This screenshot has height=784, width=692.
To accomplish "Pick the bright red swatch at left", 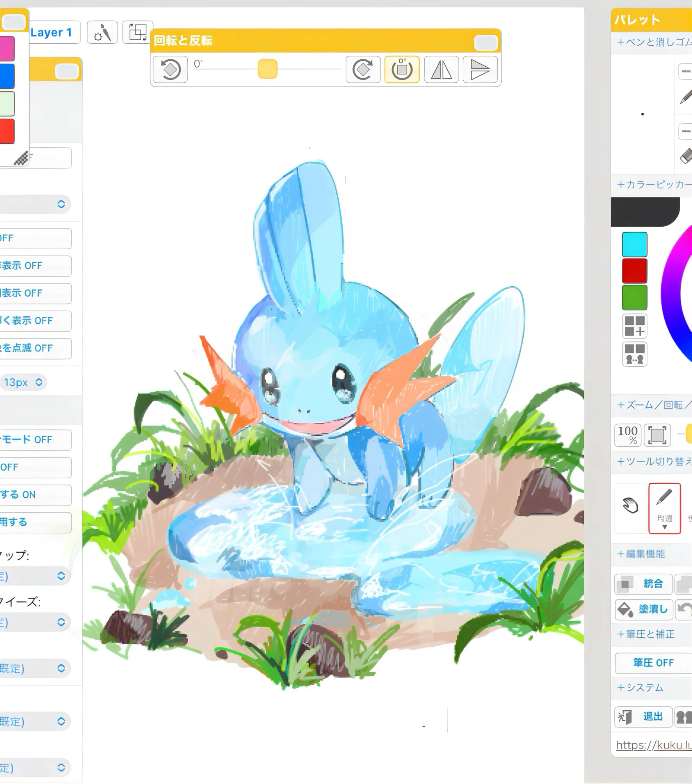I will tap(7, 131).
